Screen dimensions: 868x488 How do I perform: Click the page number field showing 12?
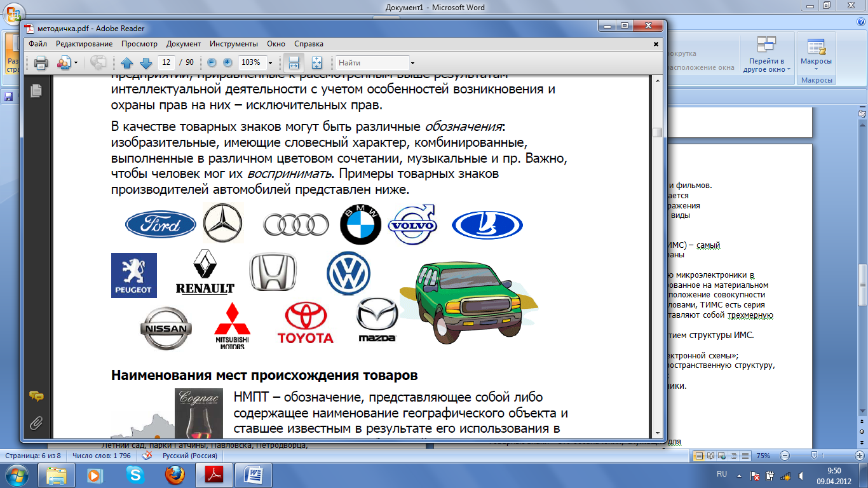(166, 62)
